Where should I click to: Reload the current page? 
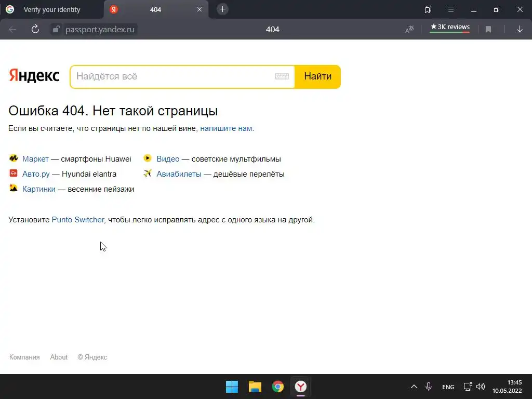(x=35, y=29)
